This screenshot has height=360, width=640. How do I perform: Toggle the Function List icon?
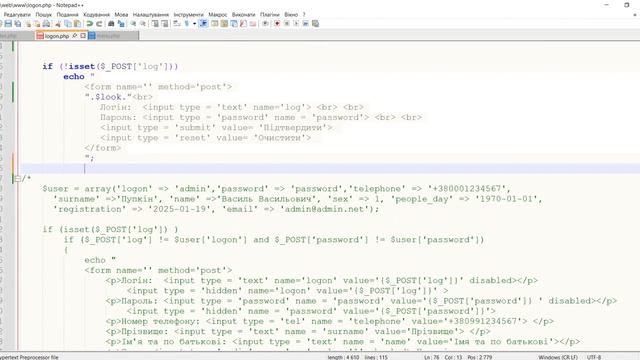point(243,24)
